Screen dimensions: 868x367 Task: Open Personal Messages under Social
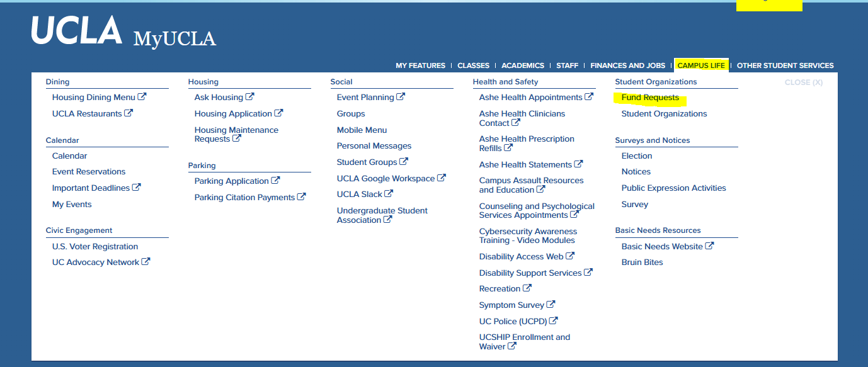(374, 146)
